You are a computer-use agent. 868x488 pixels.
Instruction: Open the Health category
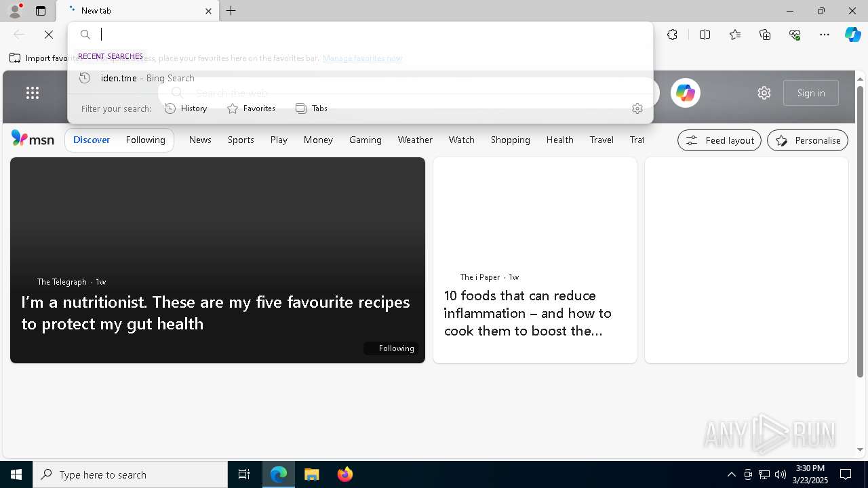(x=559, y=140)
